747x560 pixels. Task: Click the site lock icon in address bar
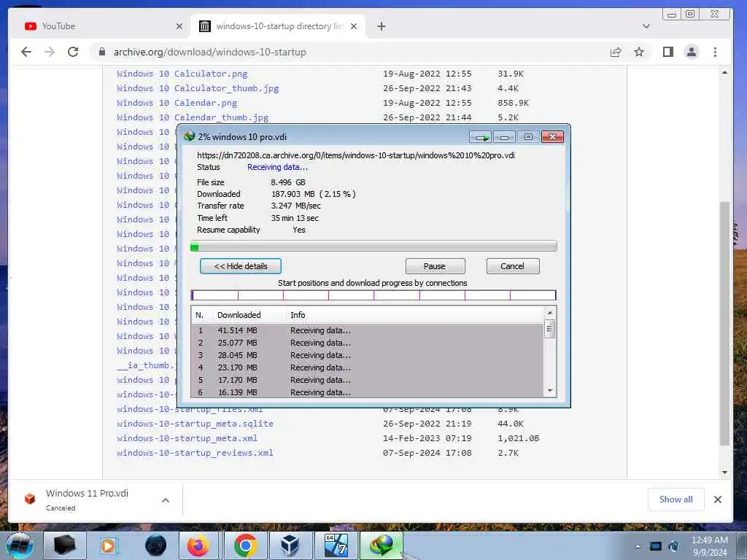[102, 52]
